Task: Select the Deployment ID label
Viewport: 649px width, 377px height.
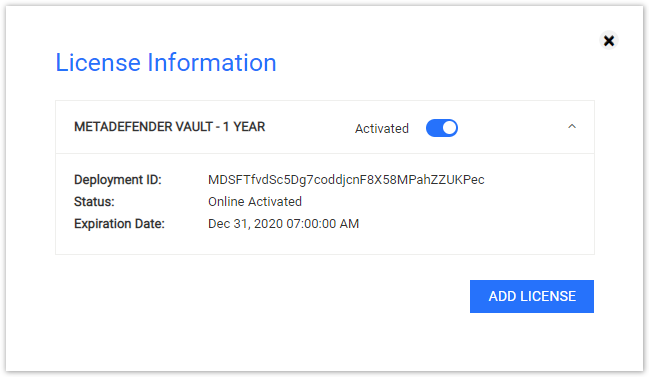Action: click(118, 180)
